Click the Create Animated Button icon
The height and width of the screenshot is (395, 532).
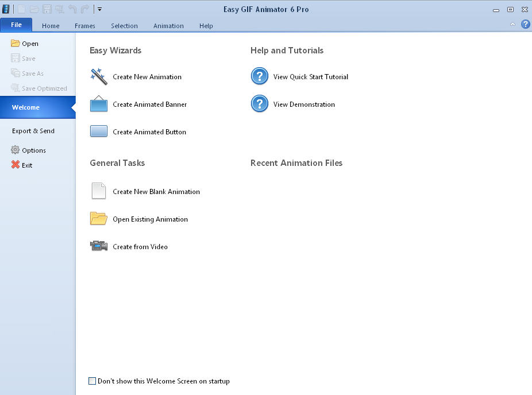coord(99,131)
